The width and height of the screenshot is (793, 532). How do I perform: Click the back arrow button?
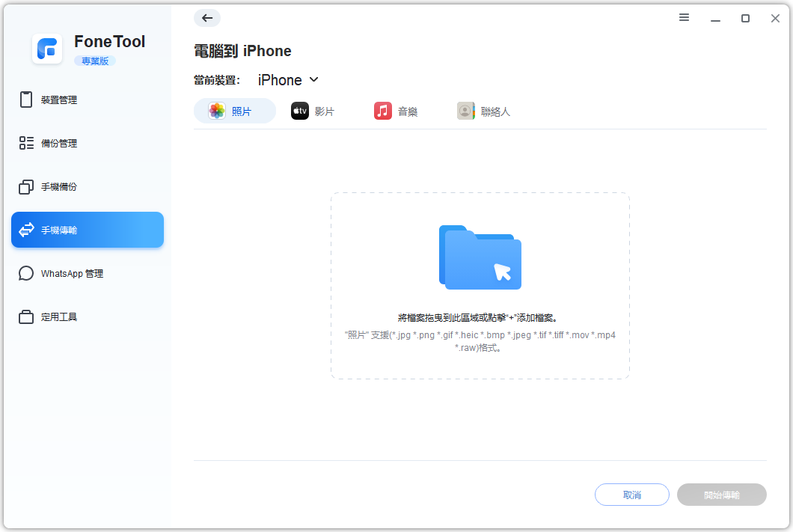207,18
